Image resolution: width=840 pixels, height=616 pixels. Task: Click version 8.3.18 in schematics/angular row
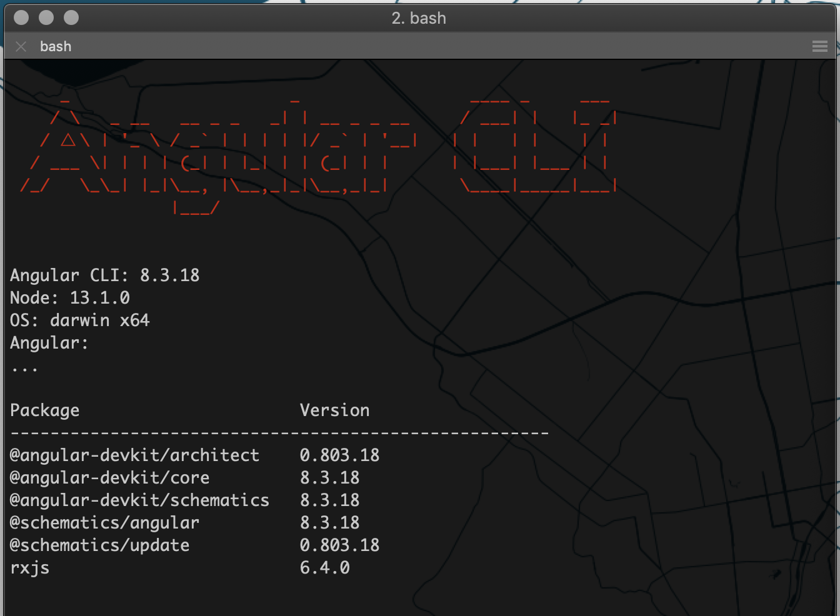click(x=330, y=522)
